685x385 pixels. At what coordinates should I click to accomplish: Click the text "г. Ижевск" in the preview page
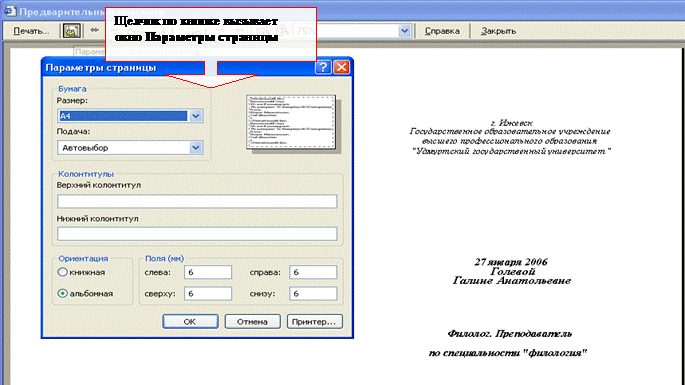point(512,123)
